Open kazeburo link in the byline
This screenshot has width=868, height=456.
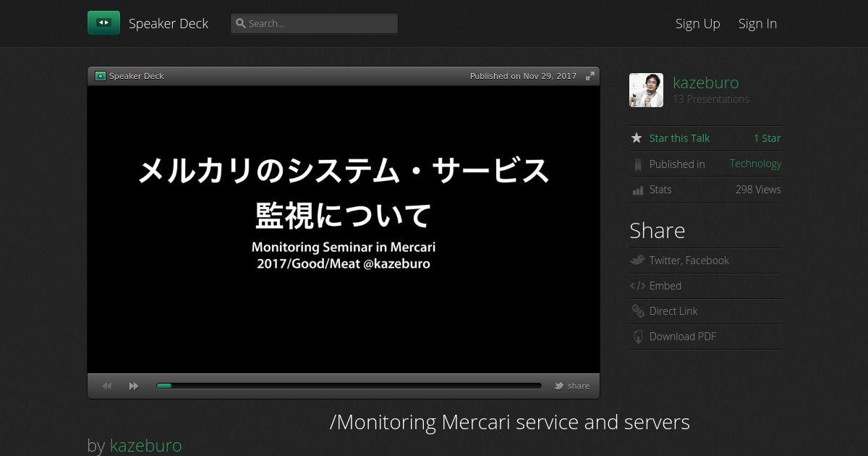coord(145,445)
